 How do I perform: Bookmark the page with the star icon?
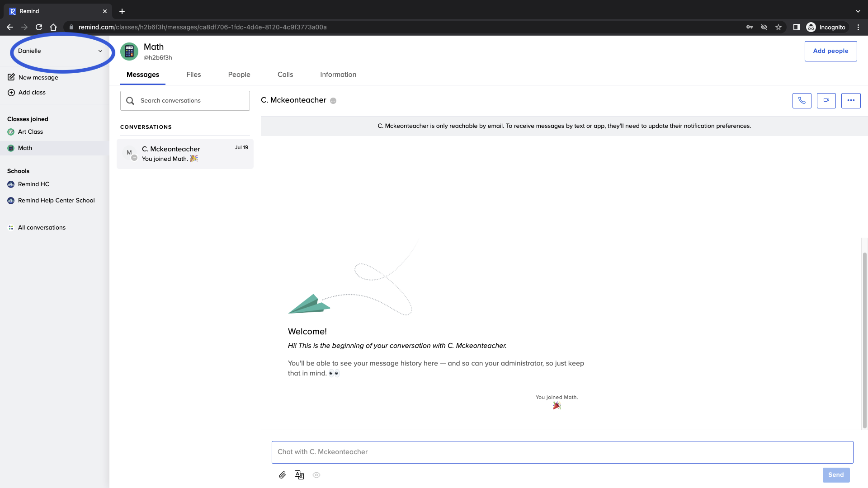pos(778,27)
